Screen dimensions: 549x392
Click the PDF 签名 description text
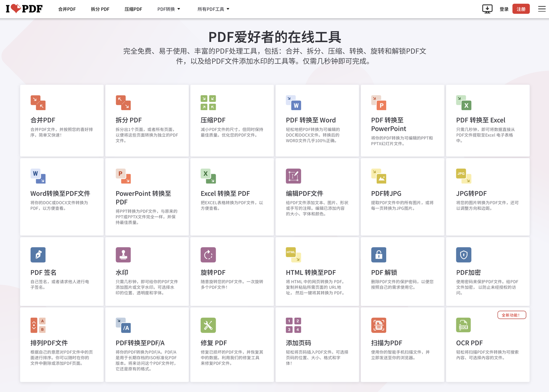pos(60,285)
